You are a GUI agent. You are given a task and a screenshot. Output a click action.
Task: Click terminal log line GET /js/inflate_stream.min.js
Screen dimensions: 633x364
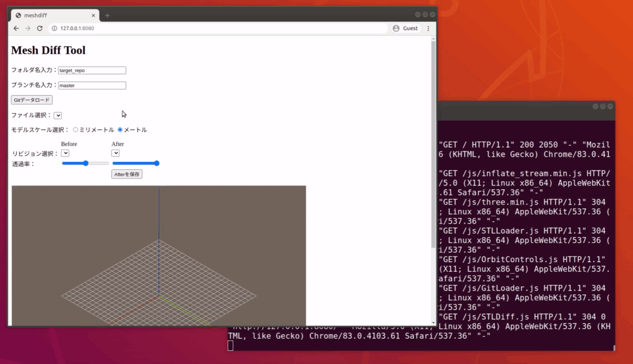click(524, 174)
